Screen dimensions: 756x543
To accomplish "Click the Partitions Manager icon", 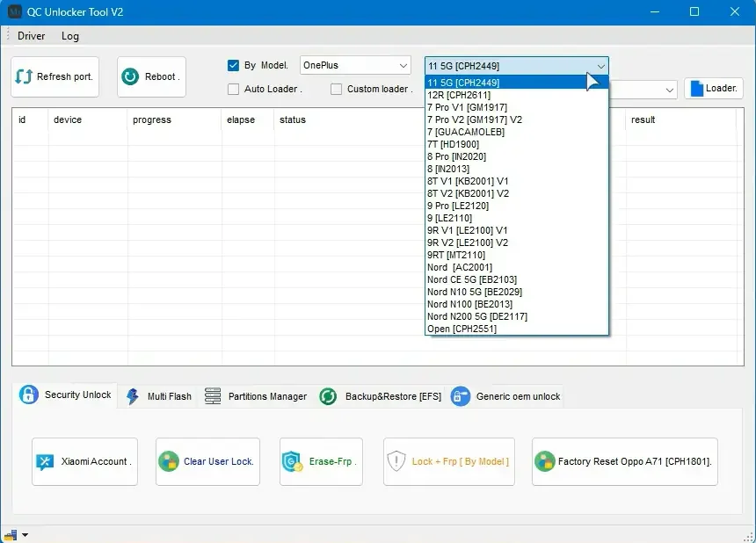I will tap(213, 396).
